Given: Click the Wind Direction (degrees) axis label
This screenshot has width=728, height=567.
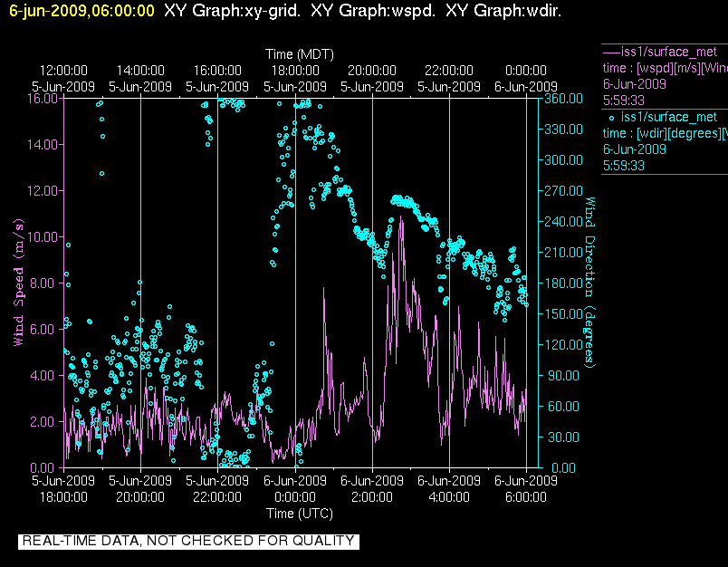Looking at the screenshot, I should pyautogui.click(x=591, y=283).
